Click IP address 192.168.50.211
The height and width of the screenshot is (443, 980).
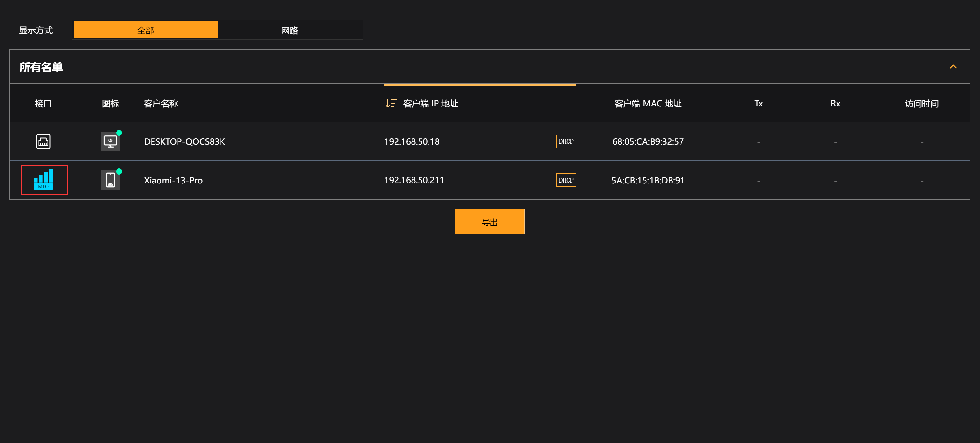point(414,180)
